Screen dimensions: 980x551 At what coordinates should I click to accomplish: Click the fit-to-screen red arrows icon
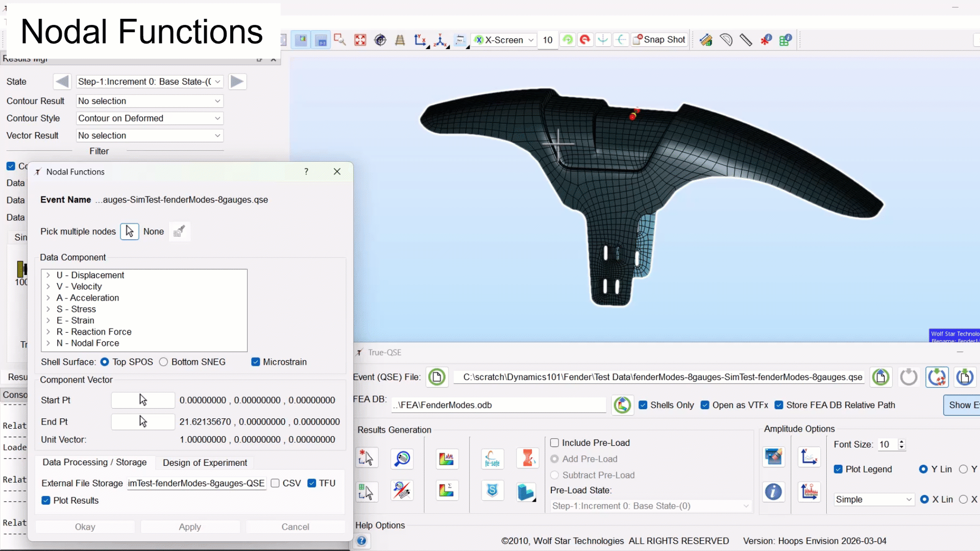pyautogui.click(x=360, y=40)
